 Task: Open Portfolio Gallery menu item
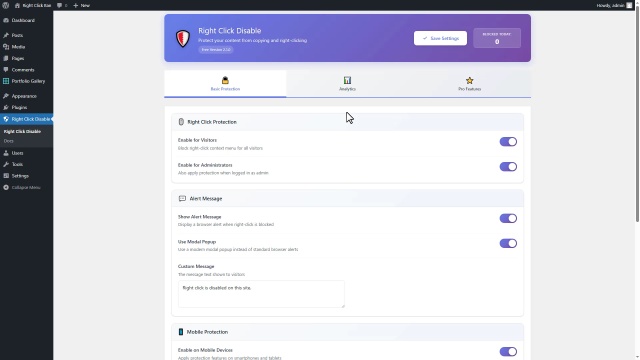point(27,81)
